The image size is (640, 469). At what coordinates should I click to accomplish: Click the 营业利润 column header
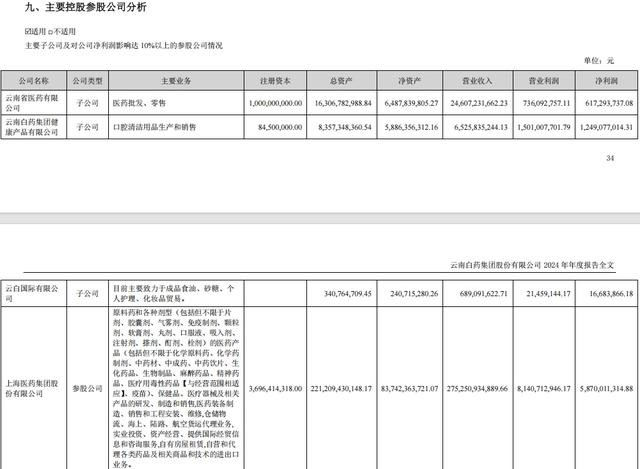[x=544, y=81]
